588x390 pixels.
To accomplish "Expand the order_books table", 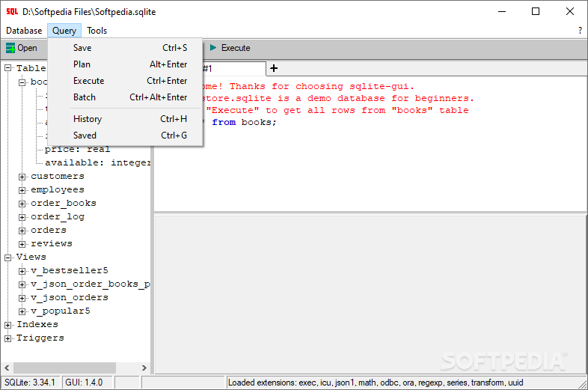I will 22,204.
